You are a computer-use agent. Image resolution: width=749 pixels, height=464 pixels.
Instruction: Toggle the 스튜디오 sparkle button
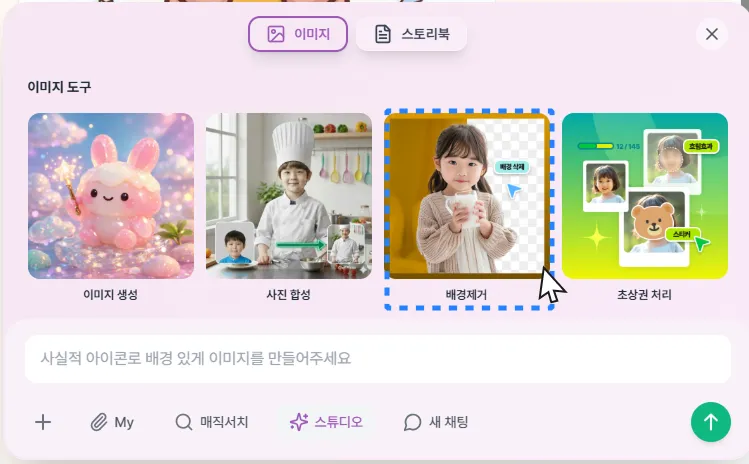pos(326,422)
